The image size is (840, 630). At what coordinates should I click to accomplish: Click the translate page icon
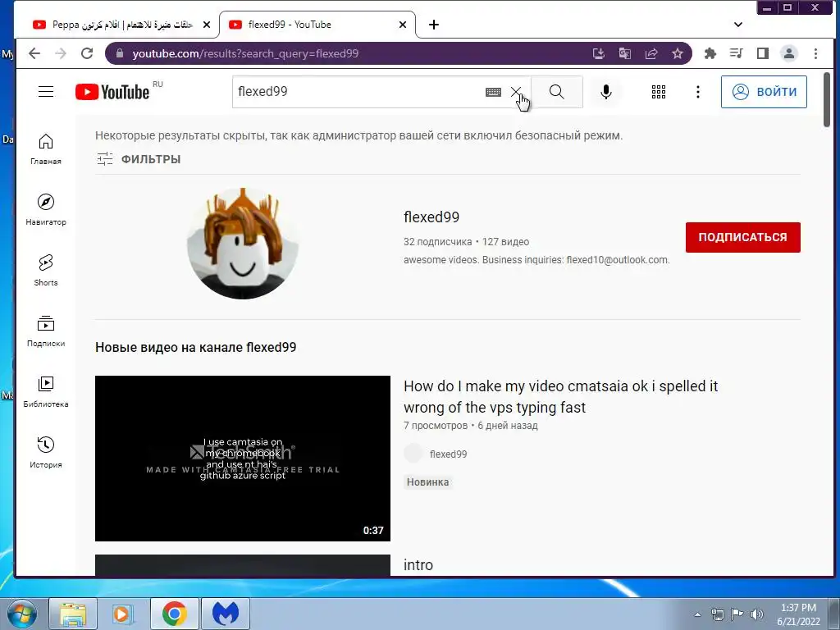[624, 53]
